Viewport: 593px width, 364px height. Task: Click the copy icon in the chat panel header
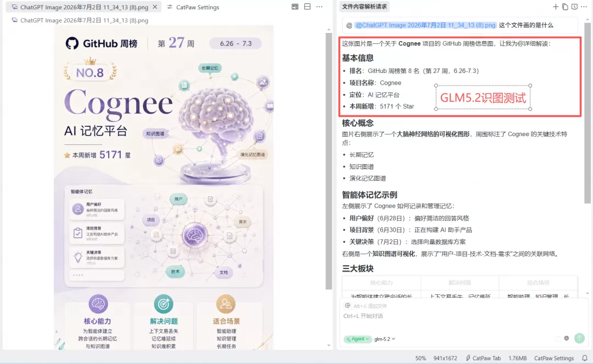(x=565, y=7)
